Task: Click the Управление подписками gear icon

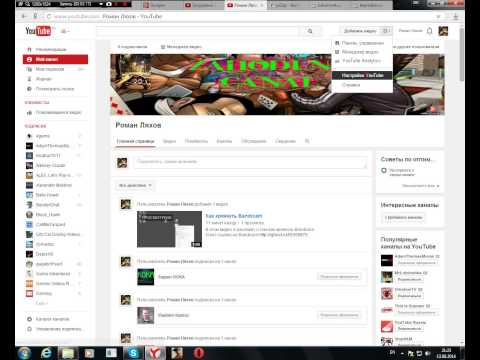Action: tap(29, 329)
